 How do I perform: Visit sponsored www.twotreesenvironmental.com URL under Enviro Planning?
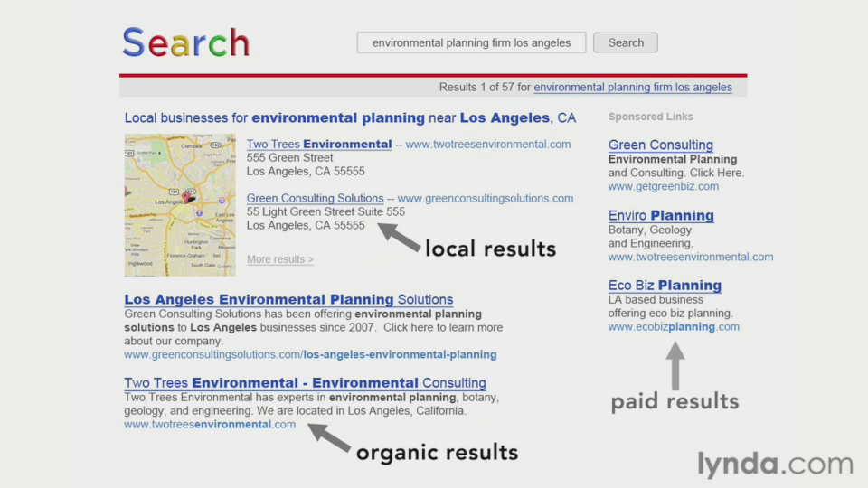point(690,257)
